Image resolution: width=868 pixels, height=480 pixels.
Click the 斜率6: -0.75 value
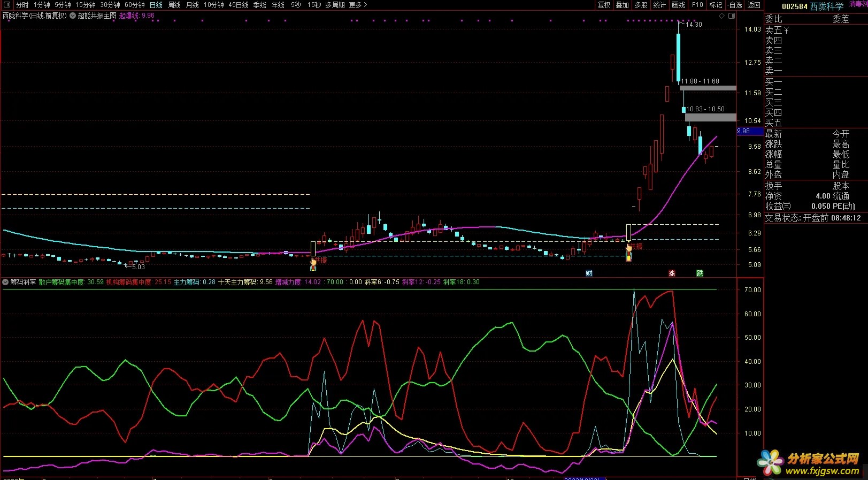point(382,282)
